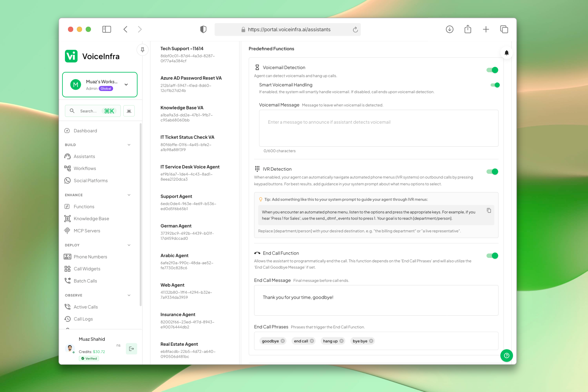This screenshot has width=588, height=392.
Task: Collapse the OBSERVE section
Action: click(x=129, y=295)
